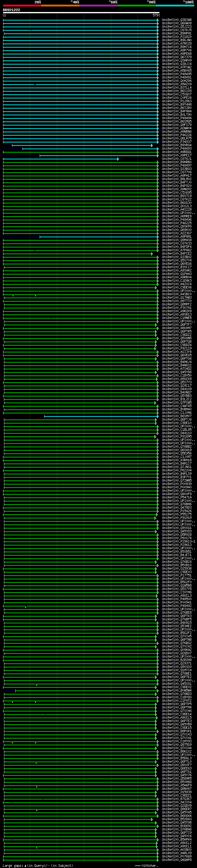Click the white query sequence ruler bar
Screen dimensions: 197x868
tap(81, 12)
